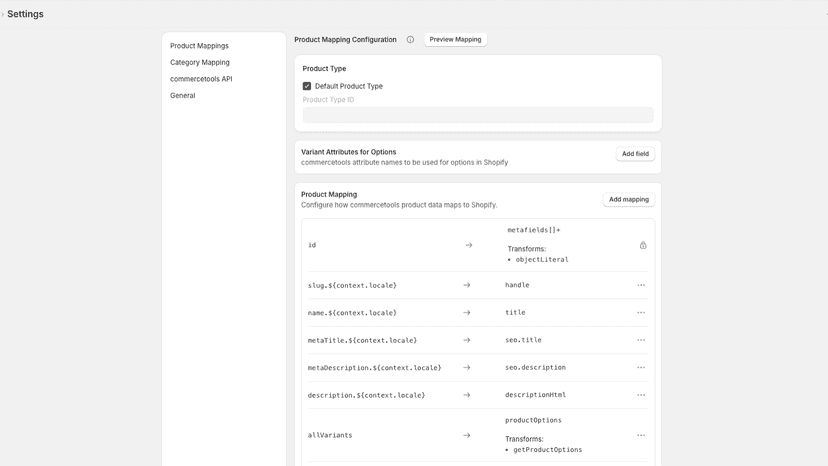Image resolution: width=828 pixels, height=466 pixels.
Task: Click the Variant Attributes for Options heading
Action: pos(349,152)
